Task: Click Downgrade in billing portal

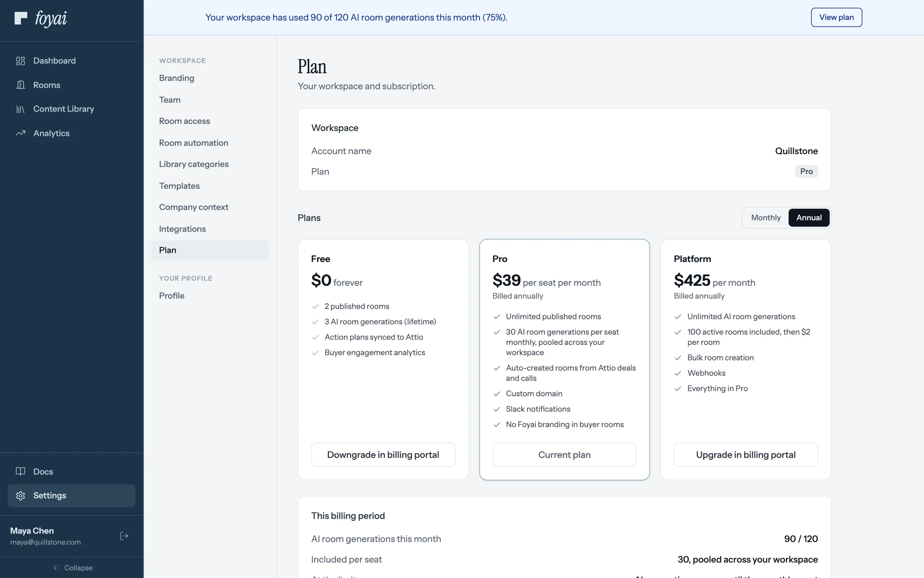Action: click(x=383, y=455)
